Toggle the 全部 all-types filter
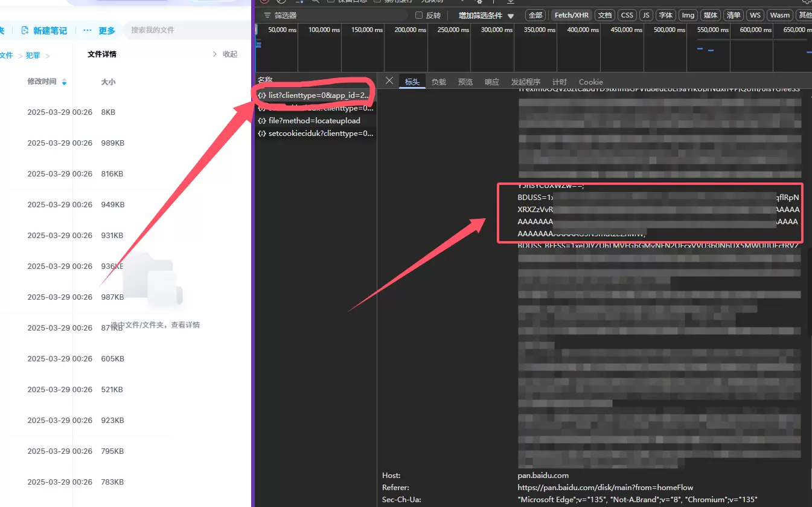Screen dimensions: 812x507 pyautogui.click(x=535, y=15)
